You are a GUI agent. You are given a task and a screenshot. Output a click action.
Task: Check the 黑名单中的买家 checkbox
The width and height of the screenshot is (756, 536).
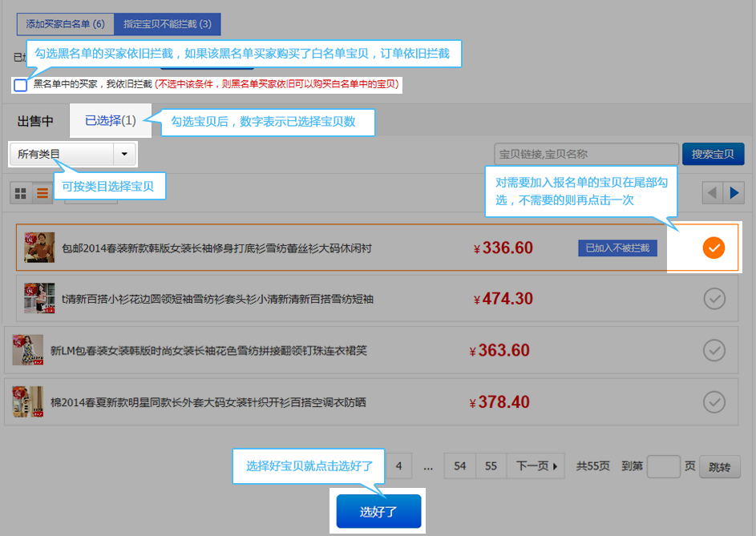tap(20, 85)
